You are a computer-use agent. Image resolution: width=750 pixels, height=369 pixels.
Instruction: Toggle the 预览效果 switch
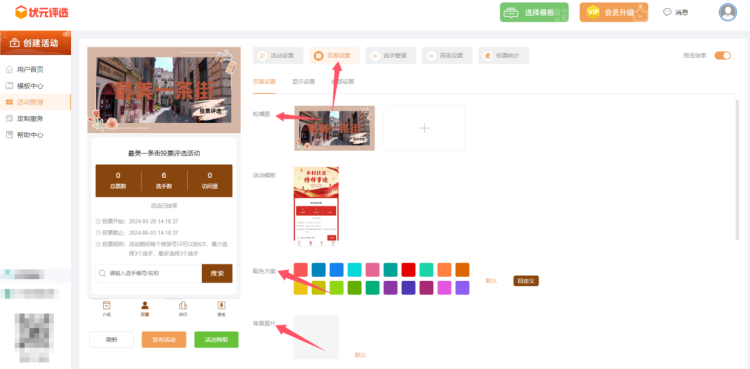[x=722, y=56]
